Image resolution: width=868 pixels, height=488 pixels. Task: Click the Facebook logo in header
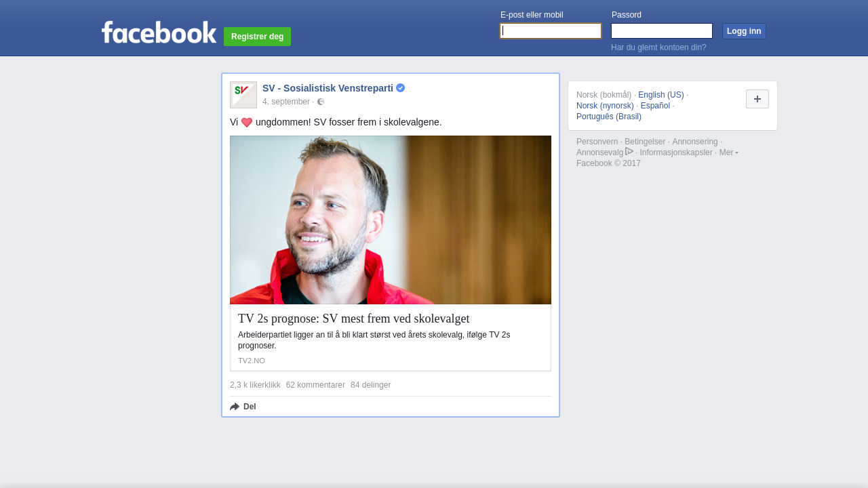tap(159, 32)
